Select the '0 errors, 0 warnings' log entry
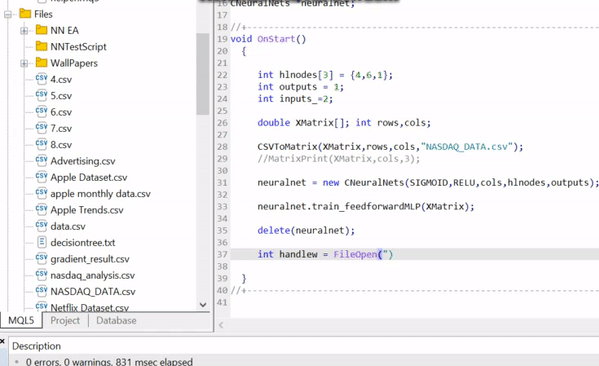Viewport: 599px width, 366px height. click(109, 361)
